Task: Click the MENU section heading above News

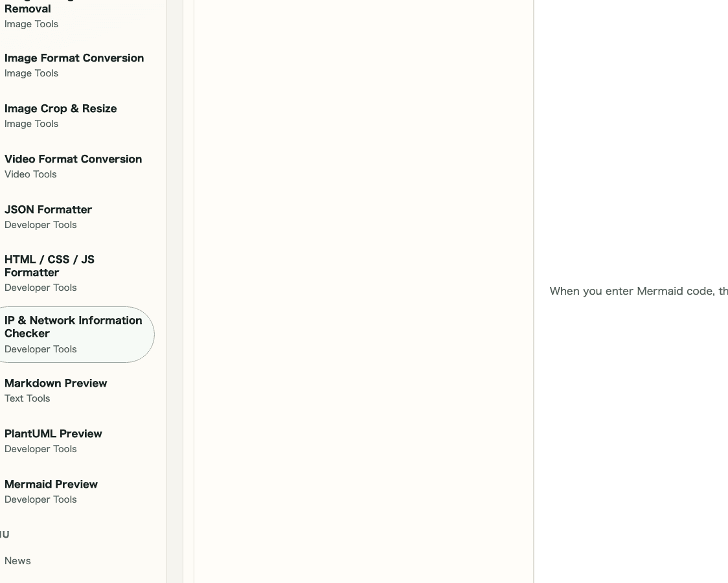Action: tap(5, 534)
